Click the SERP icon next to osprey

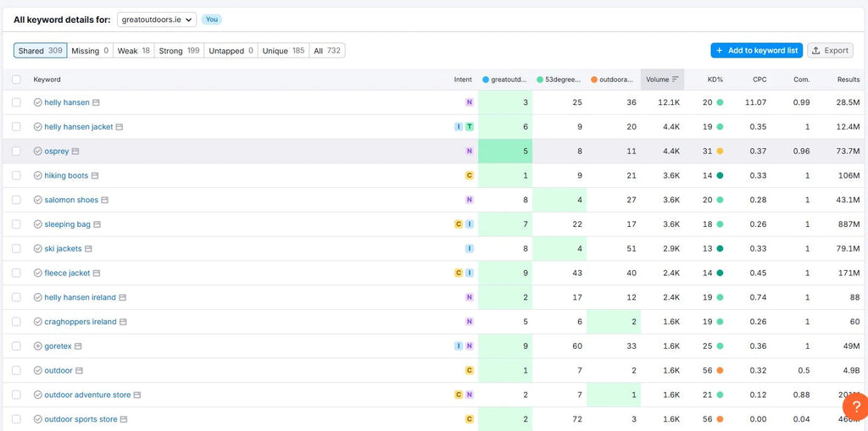point(76,152)
